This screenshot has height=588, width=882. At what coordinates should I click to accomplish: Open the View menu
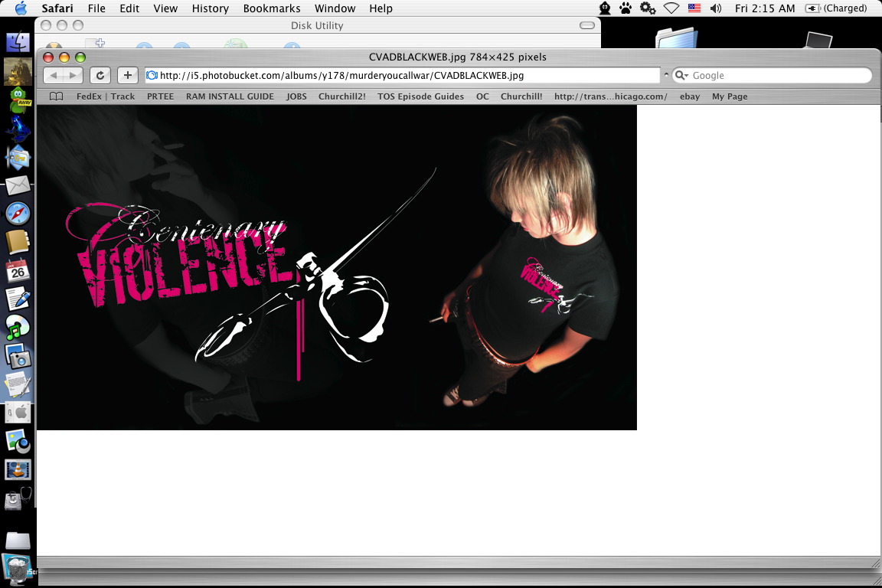[165, 8]
